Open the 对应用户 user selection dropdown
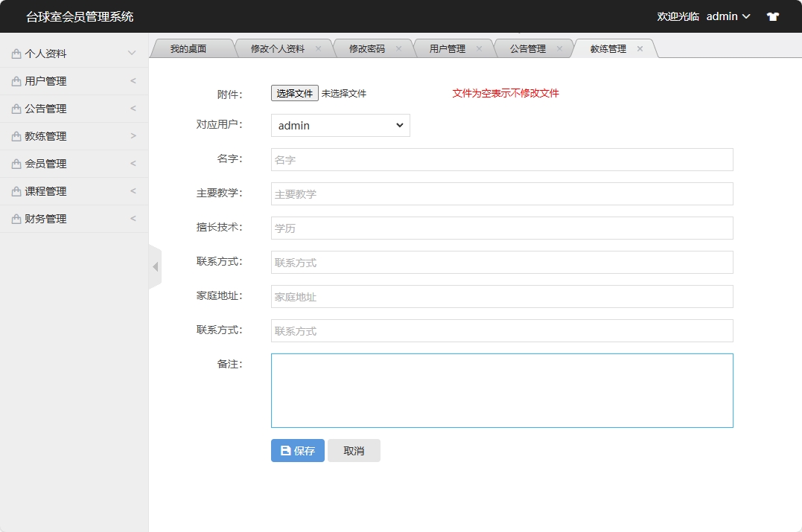Screen dimensions: 802x532 click(340, 125)
